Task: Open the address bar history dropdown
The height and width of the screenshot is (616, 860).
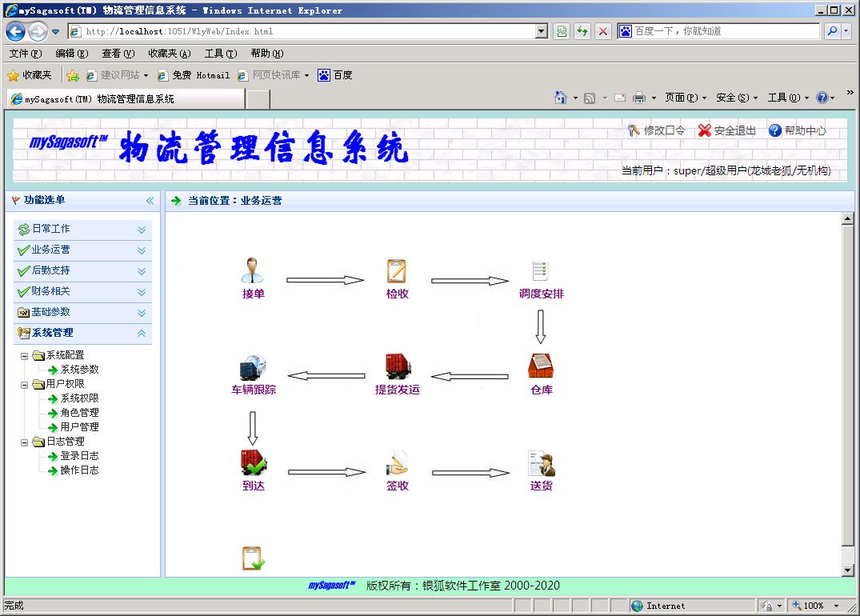Action: pos(542,31)
